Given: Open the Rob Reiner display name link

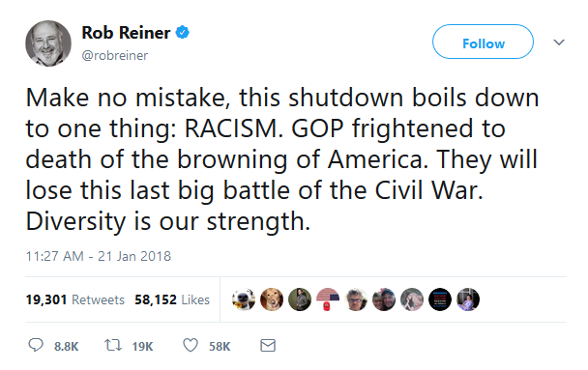Looking at the screenshot, I should tap(126, 33).
